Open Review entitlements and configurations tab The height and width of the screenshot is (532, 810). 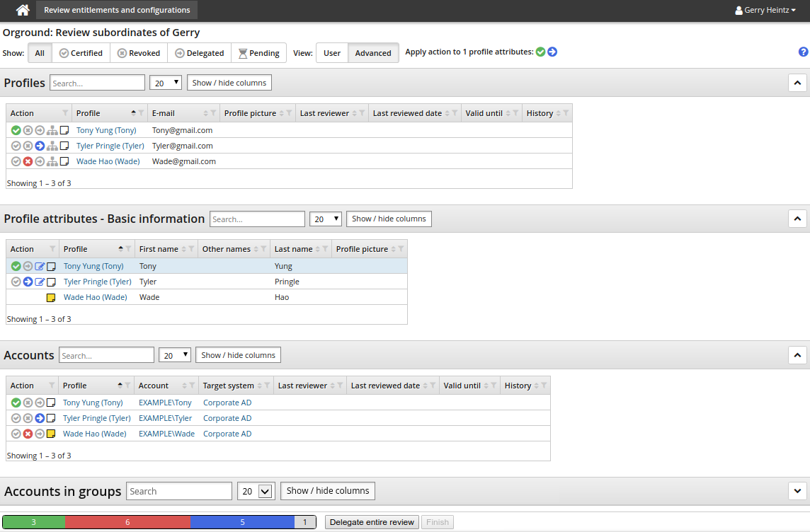pyautogui.click(x=117, y=11)
